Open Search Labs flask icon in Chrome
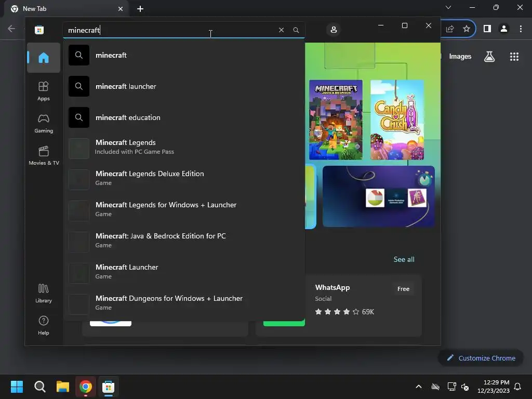This screenshot has width=532, height=399. tap(489, 57)
